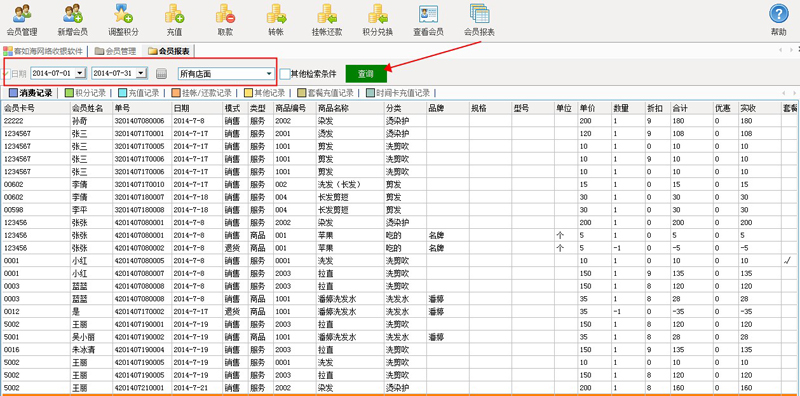Click the 实收 column header
Screen dimensions: 800x396
click(x=760, y=108)
